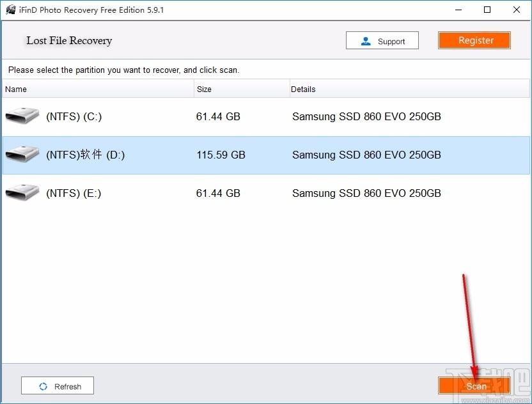Image resolution: width=532 pixels, height=404 pixels.
Task: Click the drive icon for (E:) partition
Action: (x=22, y=192)
